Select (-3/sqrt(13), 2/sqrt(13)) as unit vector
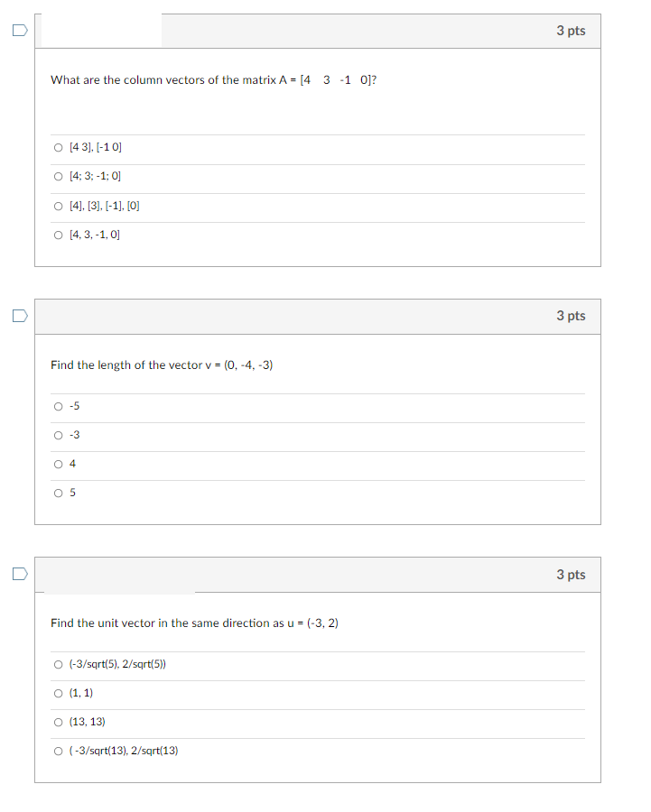Image resolution: width=651 pixels, height=812 pixels. tap(57, 751)
